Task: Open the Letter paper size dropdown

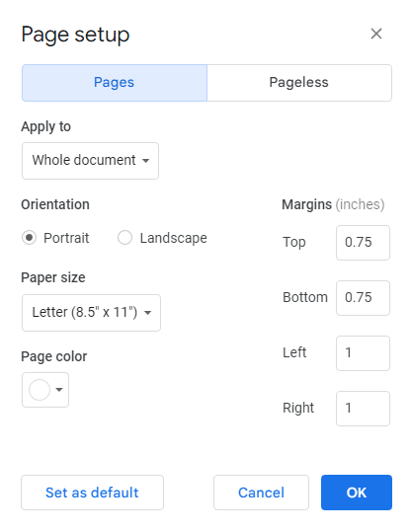Action: (x=91, y=313)
